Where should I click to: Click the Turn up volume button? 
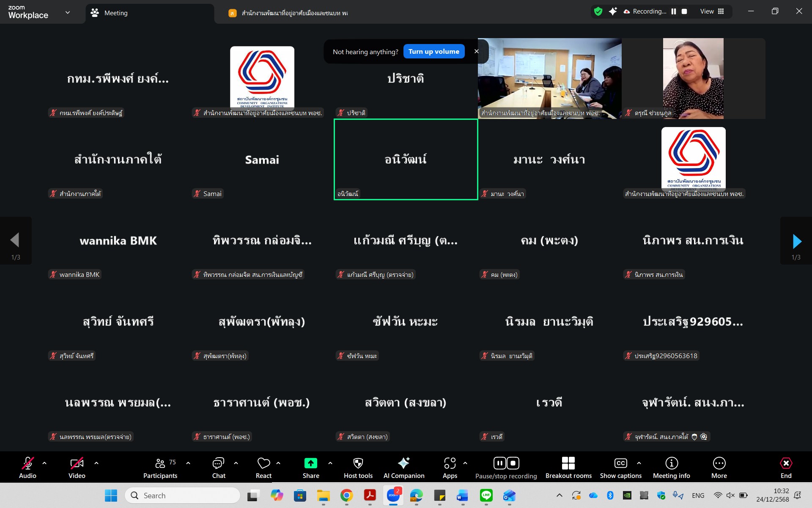click(x=433, y=52)
